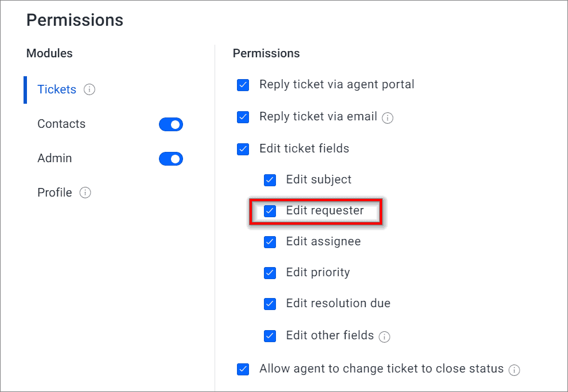Screen dimensions: 568x392
Task: Uncheck the Edit ticket fields checkbox
Action: (x=243, y=149)
